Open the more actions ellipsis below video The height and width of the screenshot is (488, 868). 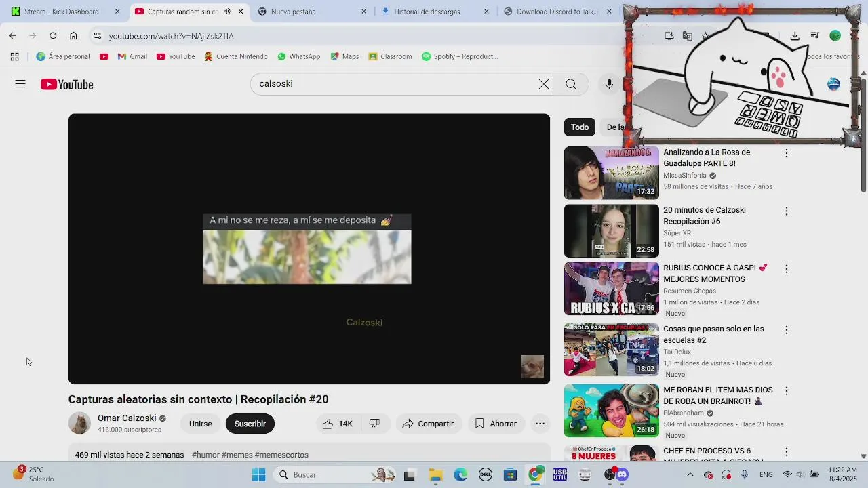(x=540, y=424)
